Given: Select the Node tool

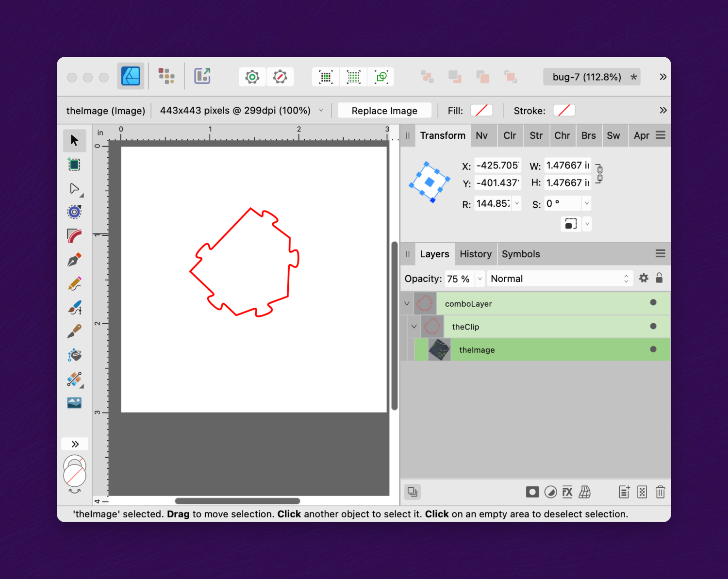Looking at the screenshot, I should click(74, 188).
